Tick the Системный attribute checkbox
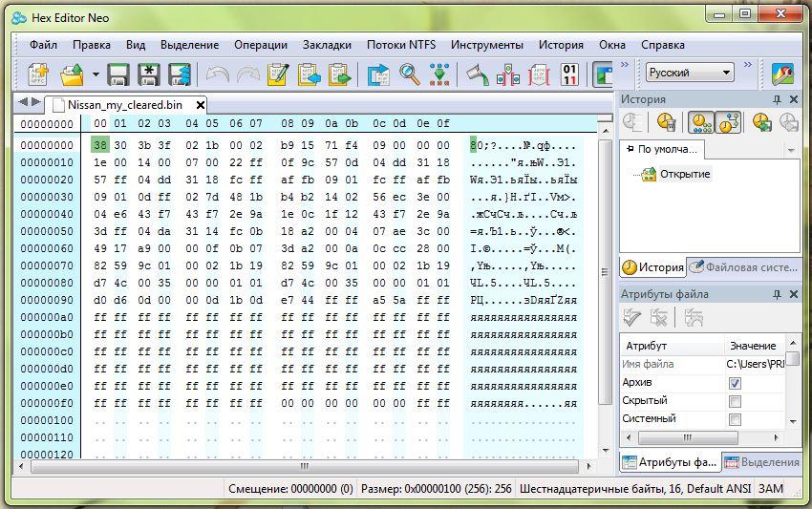 click(735, 419)
